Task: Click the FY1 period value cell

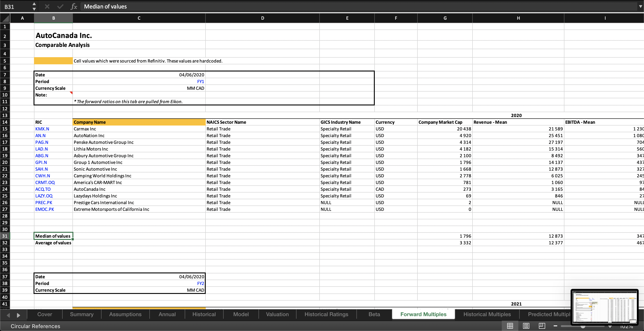Action: point(139,81)
